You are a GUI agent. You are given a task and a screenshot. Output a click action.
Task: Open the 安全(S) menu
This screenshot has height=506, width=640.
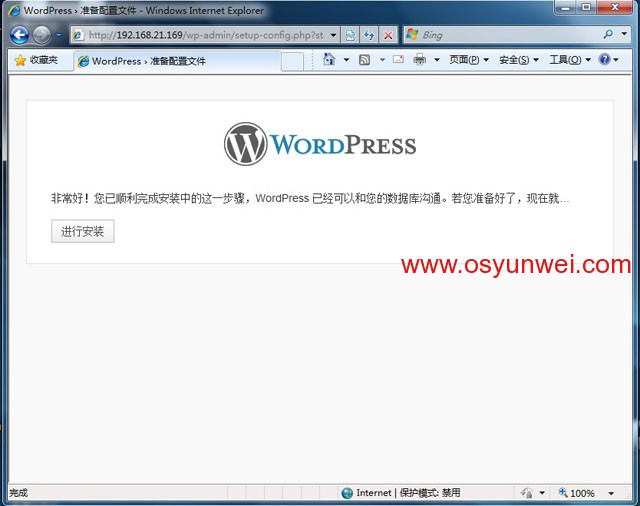pyautogui.click(x=518, y=60)
